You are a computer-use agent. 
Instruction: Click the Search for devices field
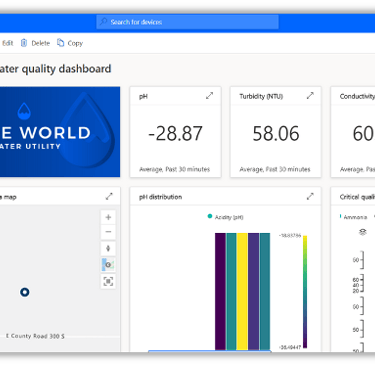coord(187,22)
